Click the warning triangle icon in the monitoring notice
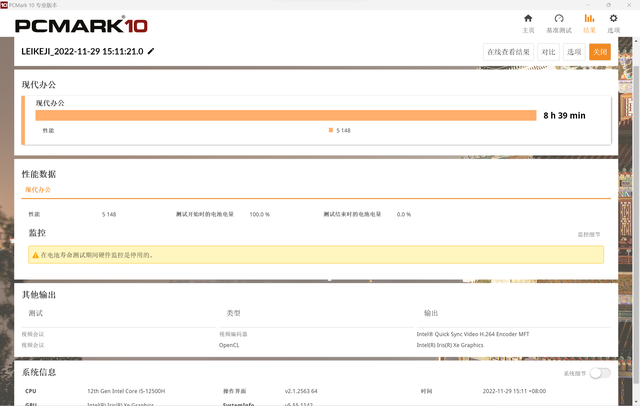The width and height of the screenshot is (640, 406). pyautogui.click(x=35, y=255)
